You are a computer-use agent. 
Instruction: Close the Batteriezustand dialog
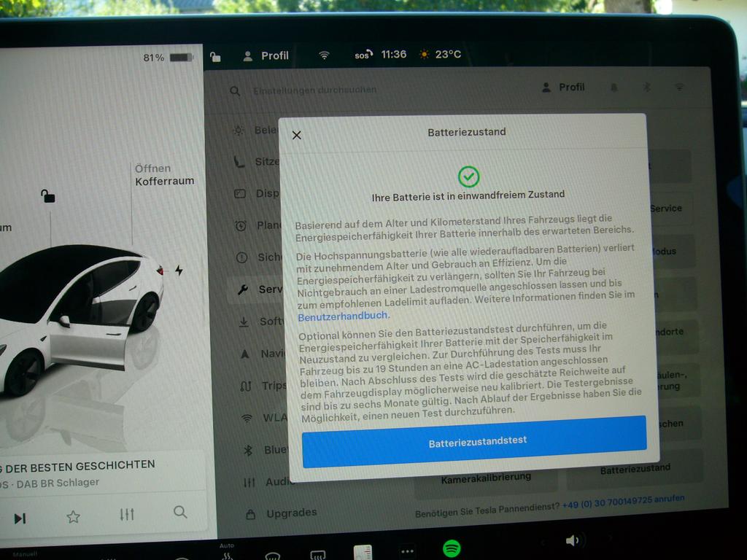(x=296, y=135)
